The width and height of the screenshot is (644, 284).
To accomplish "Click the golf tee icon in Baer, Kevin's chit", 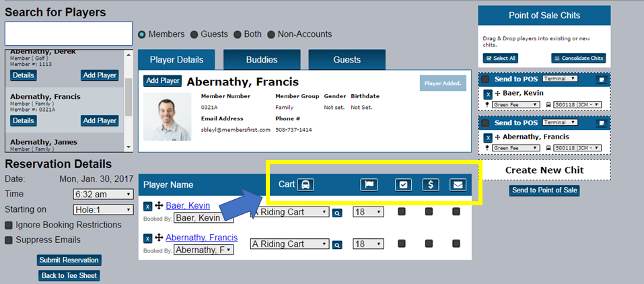I will 487,105.
